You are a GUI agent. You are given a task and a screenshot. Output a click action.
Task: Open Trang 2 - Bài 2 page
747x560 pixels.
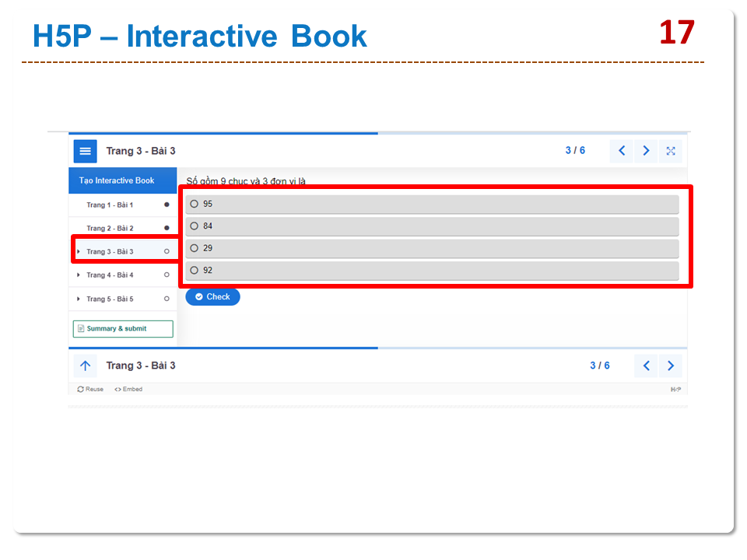click(x=110, y=229)
